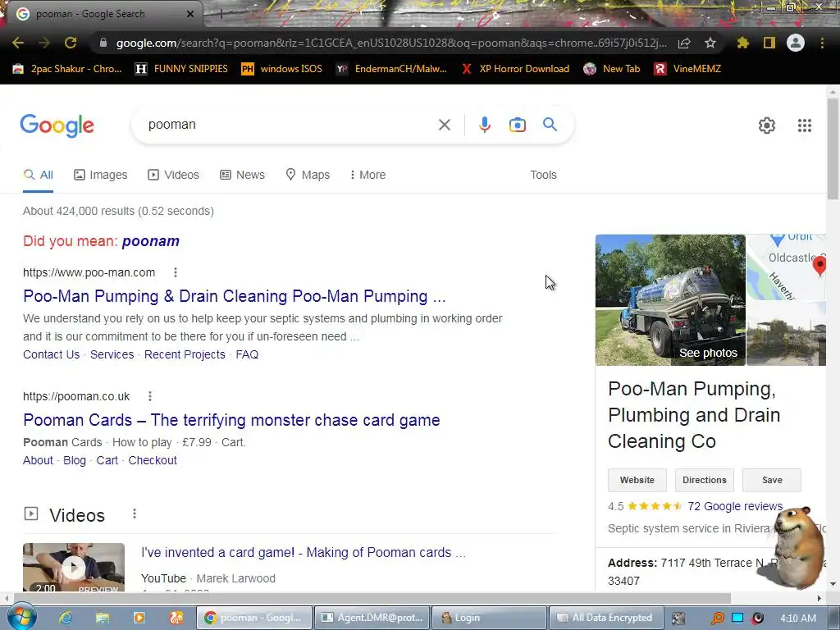Open the Checkout sitelink
The image size is (840, 630).
tap(153, 460)
